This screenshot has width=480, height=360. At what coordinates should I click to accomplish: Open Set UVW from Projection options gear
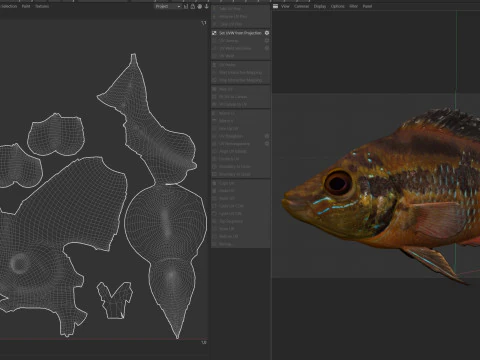267,33
